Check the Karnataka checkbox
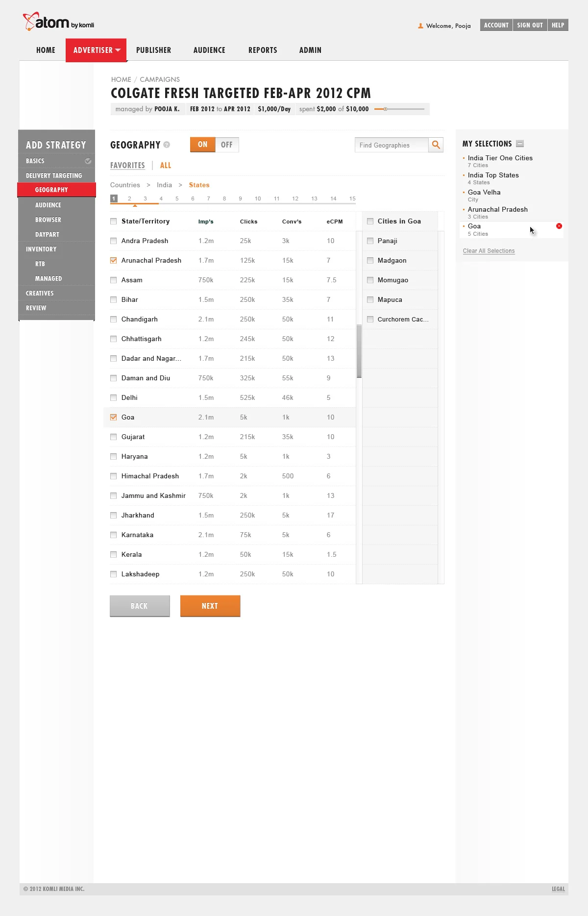 114,535
